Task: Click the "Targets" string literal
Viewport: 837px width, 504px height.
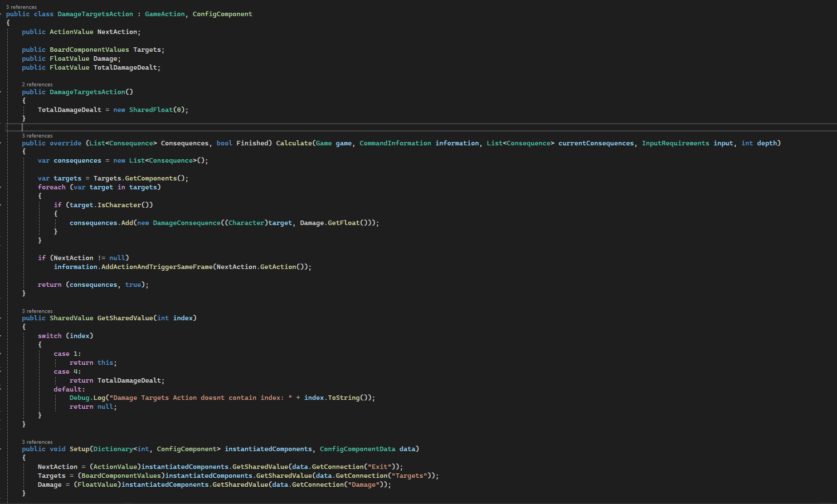Action: 409,476
